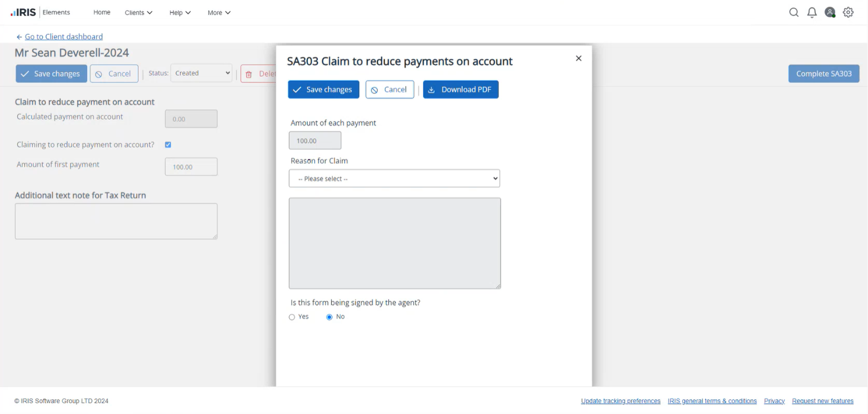Open the user profile avatar
Image resolution: width=868 pixels, height=414 pixels.
click(x=830, y=12)
